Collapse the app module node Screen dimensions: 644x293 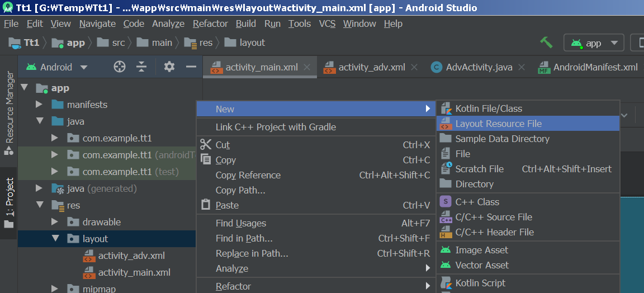pyautogui.click(x=24, y=88)
